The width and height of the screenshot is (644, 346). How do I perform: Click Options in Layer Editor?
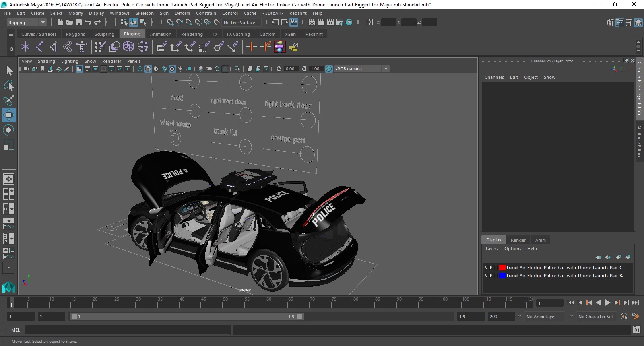(513, 249)
